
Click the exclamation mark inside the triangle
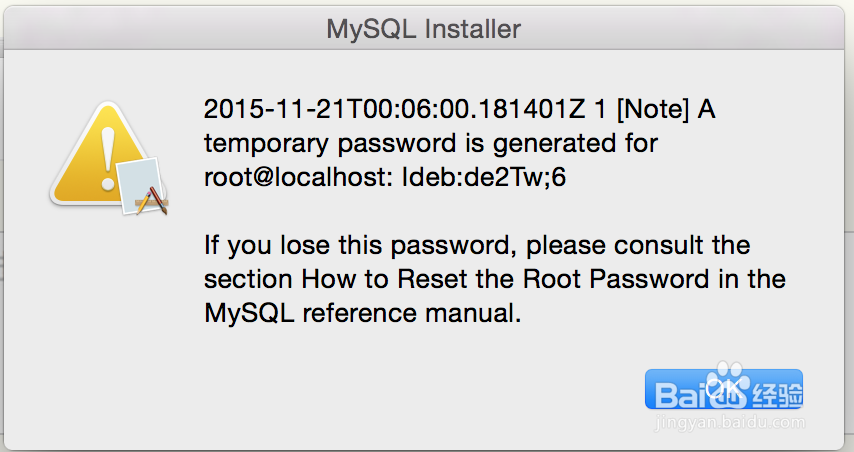point(108,159)
